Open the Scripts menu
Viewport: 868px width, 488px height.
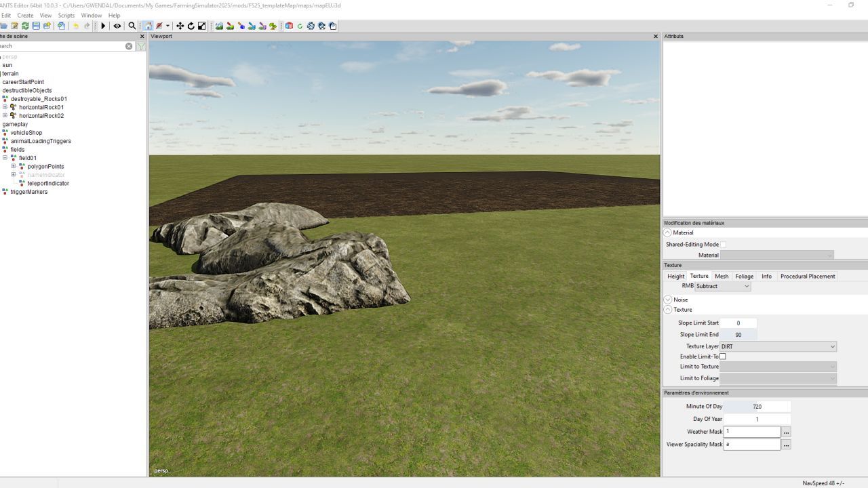(66, 15)
